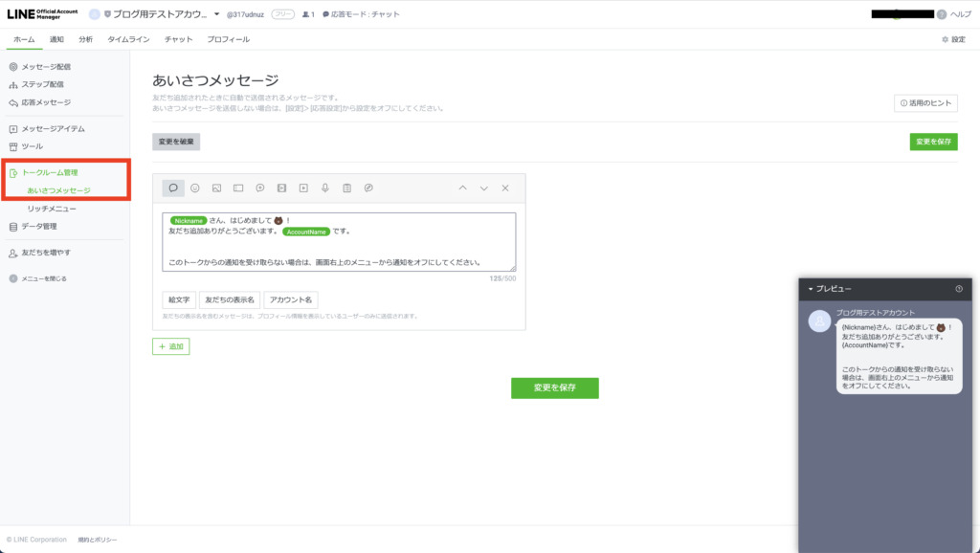Click the green 変更を保存 button at top right
980x553 pixels.
coord(933,142)
